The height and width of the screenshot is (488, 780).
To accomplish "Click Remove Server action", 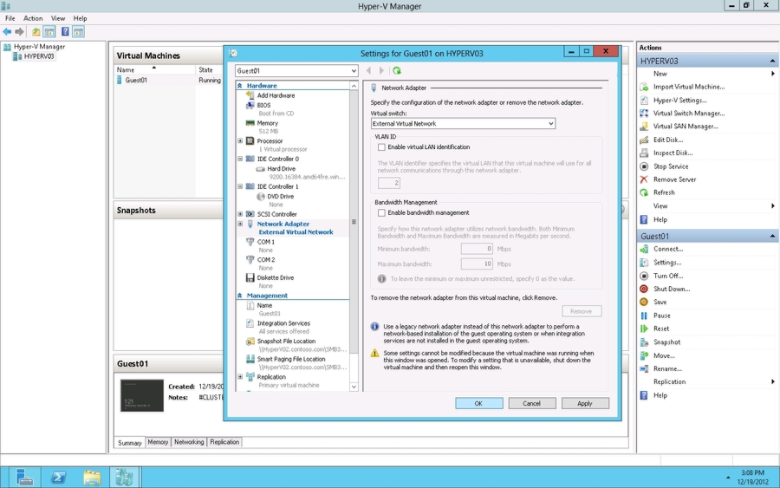I will (675, 179).
